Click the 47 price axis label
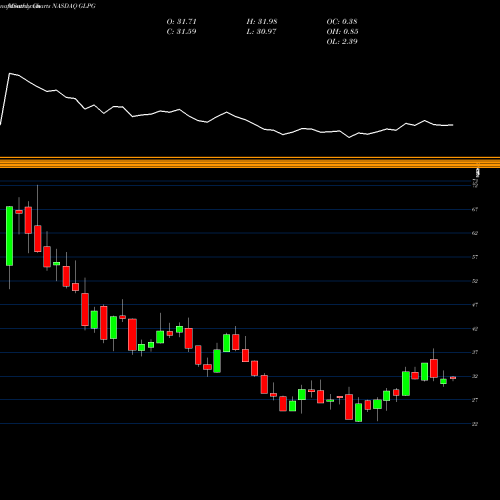Viewport: 500px width, 500px height. [475, 305]
